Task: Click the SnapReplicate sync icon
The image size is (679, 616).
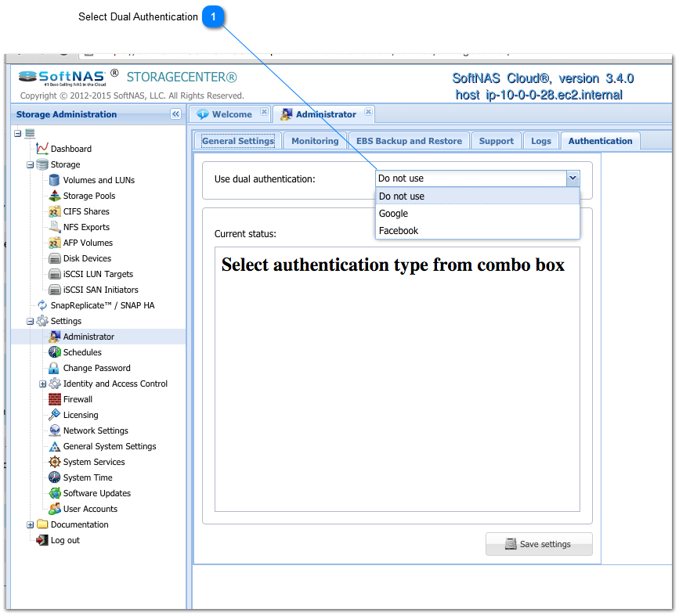Action: 42,305
